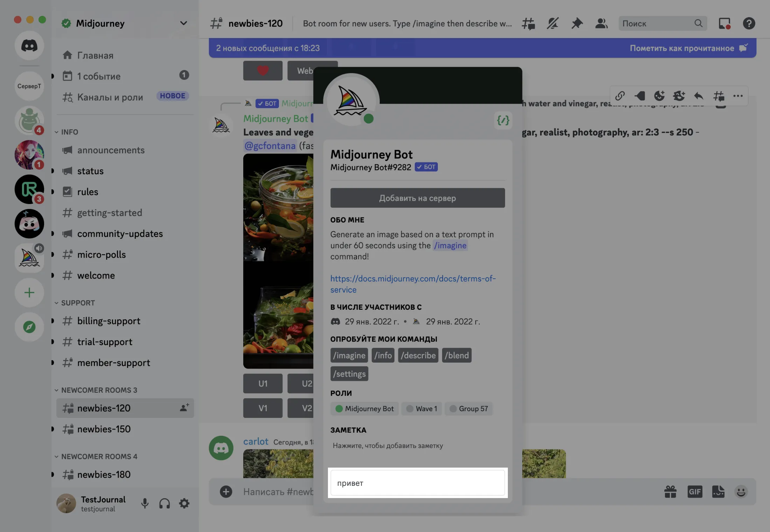Click the /blend command chip

point(457,355)
